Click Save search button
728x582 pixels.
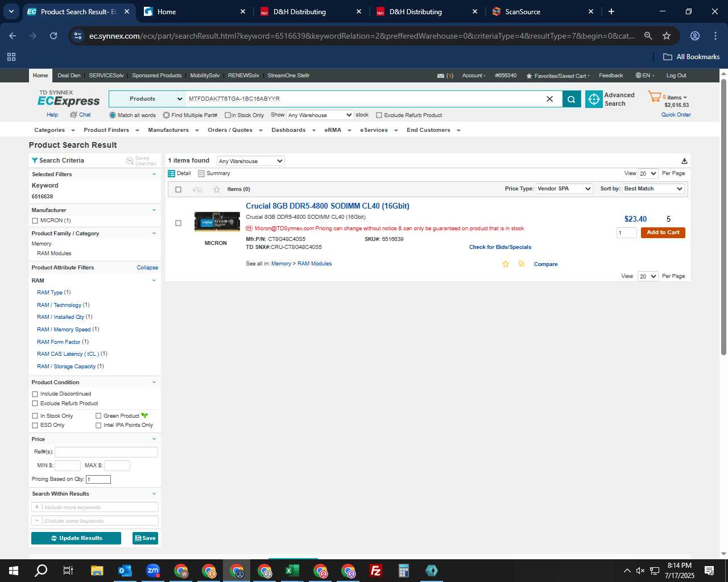point(146,538)
